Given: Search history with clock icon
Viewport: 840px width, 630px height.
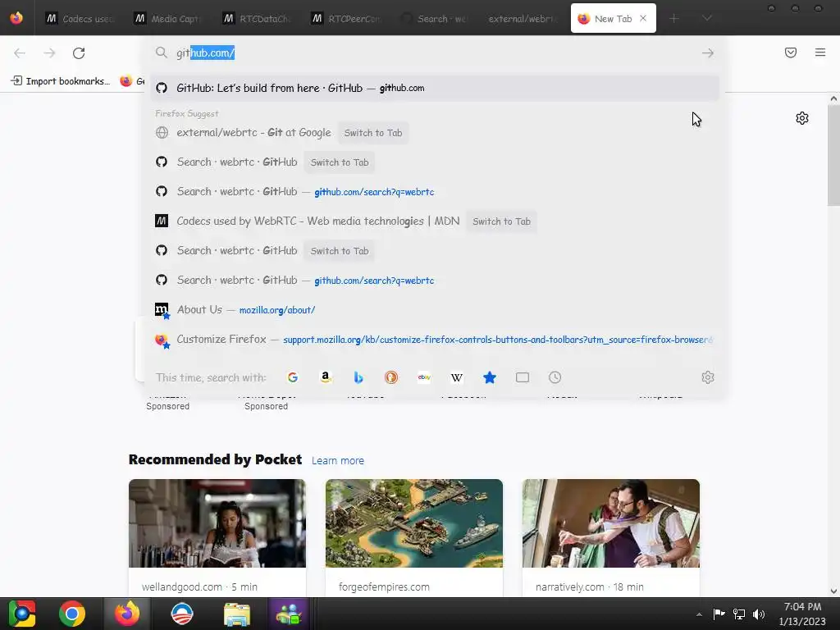Looking at the screenshot, I should 555,377.
